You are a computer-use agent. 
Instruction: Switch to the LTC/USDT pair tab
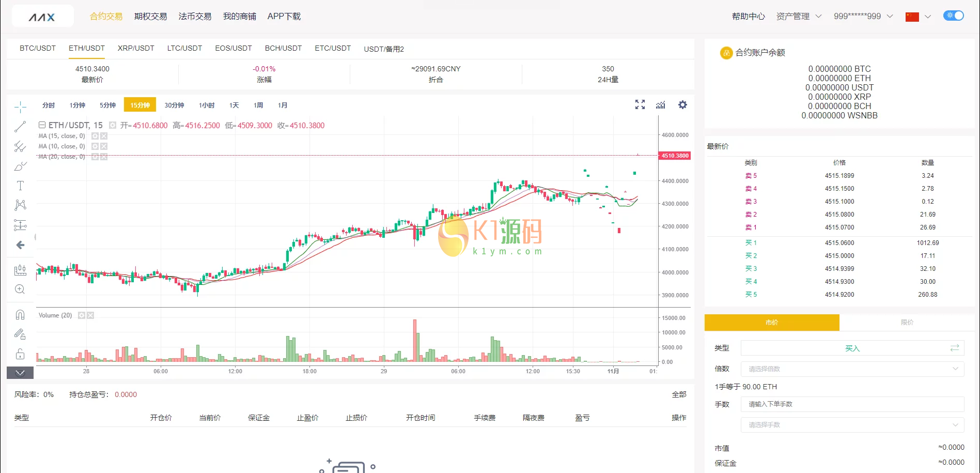(x=184, y=48)
